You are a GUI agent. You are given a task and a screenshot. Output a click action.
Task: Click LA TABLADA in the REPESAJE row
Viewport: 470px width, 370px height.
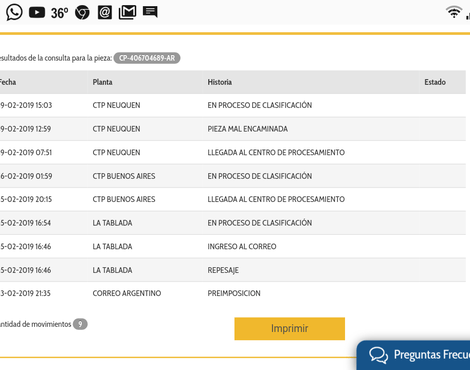pos(112,270)
